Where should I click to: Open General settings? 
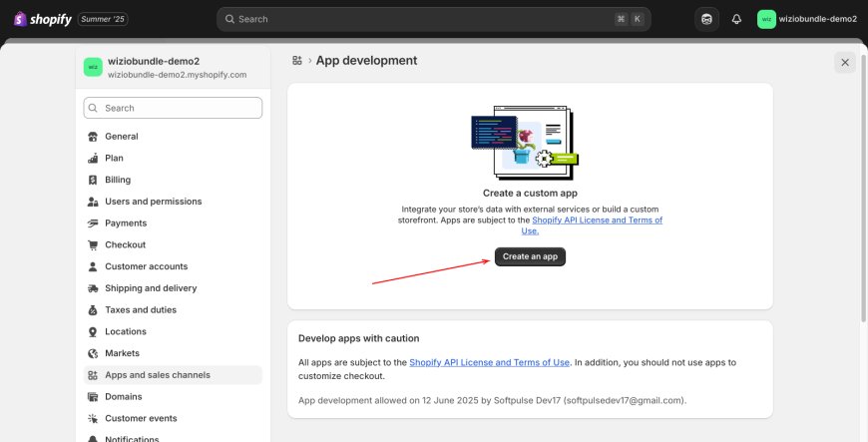tap(173, 137)
